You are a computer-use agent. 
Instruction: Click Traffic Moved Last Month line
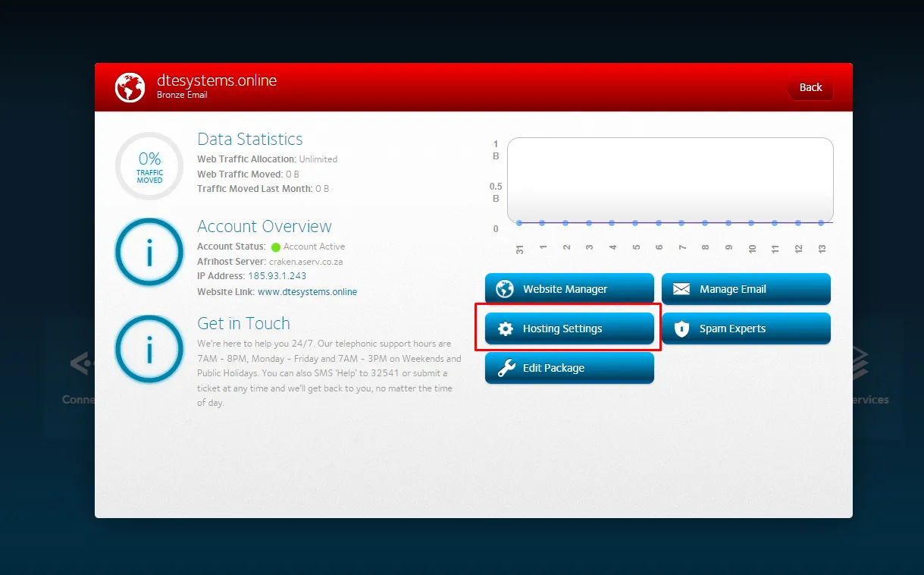263,188
